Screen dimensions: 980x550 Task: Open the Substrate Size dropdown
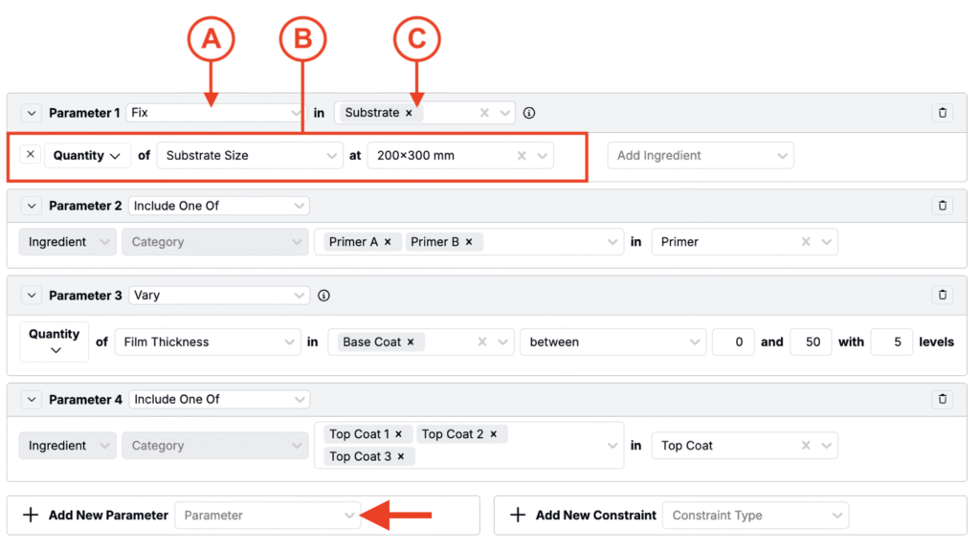(249, 155)
